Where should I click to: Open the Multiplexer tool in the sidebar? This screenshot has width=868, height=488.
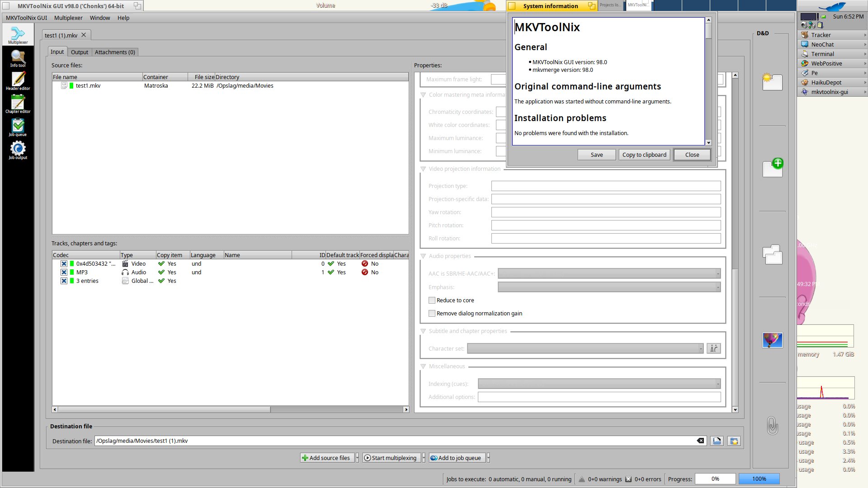point(18,35)
